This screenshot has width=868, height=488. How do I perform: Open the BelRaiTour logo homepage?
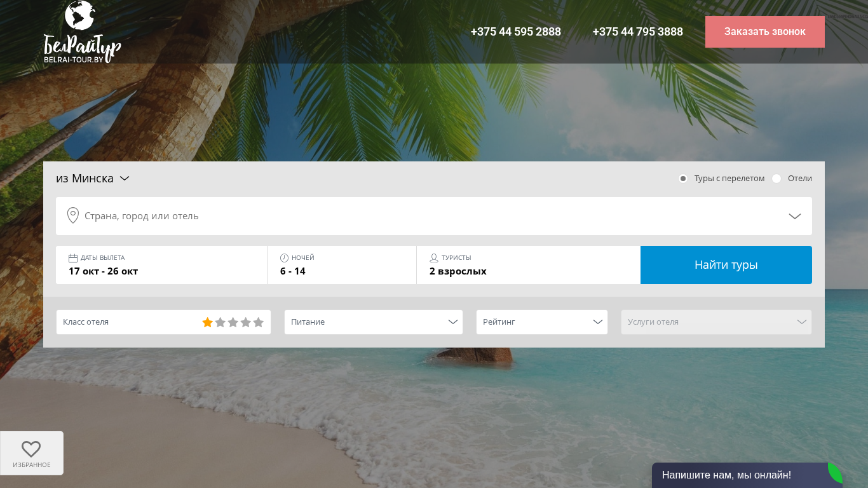tap(82, 32)
